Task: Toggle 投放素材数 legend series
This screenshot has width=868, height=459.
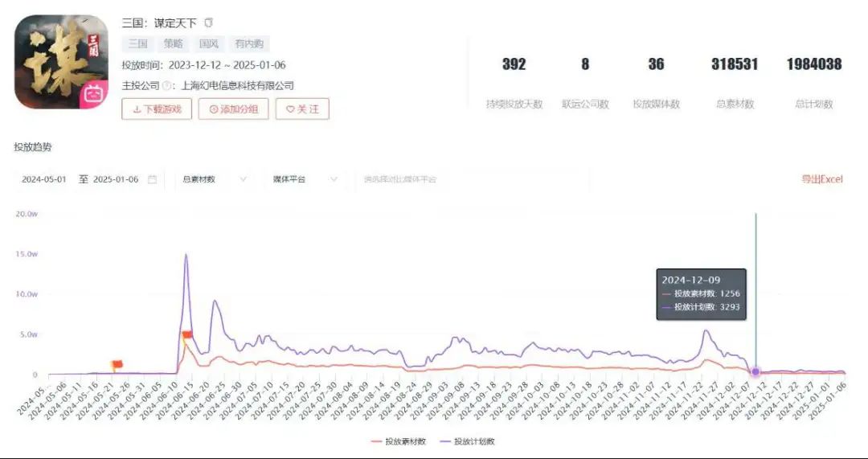Action: [x=399, y=441]
